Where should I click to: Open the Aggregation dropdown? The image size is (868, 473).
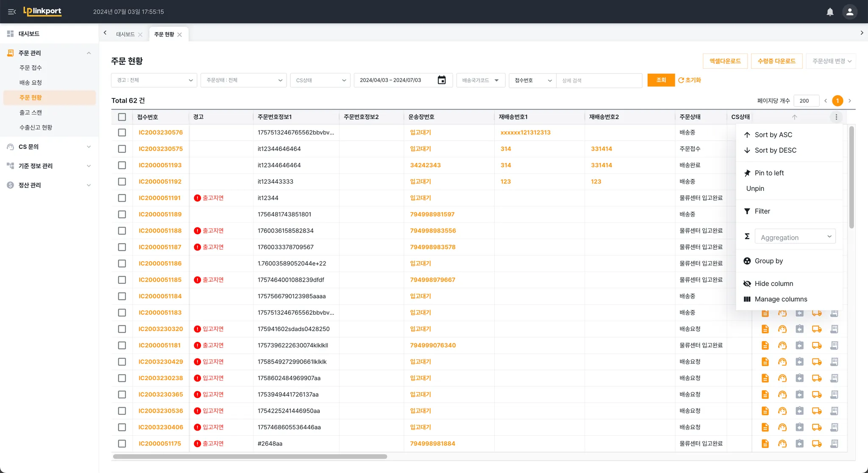(x=795, y=237)
